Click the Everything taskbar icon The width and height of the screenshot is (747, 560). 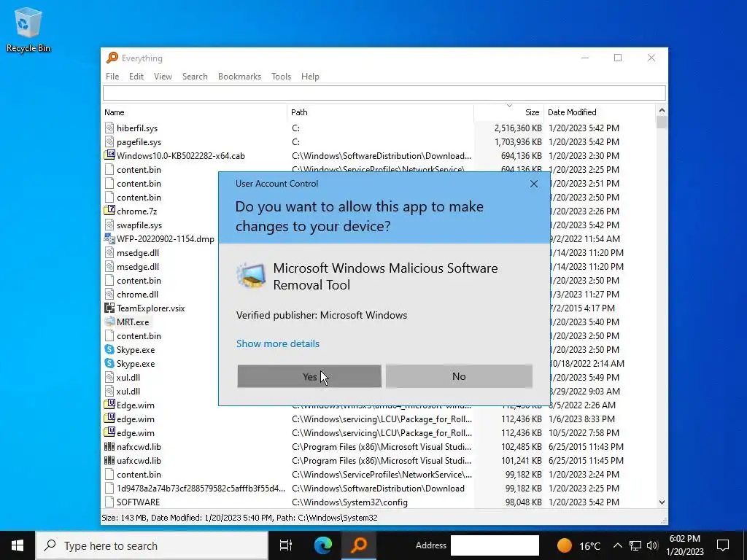coord(359,545)
